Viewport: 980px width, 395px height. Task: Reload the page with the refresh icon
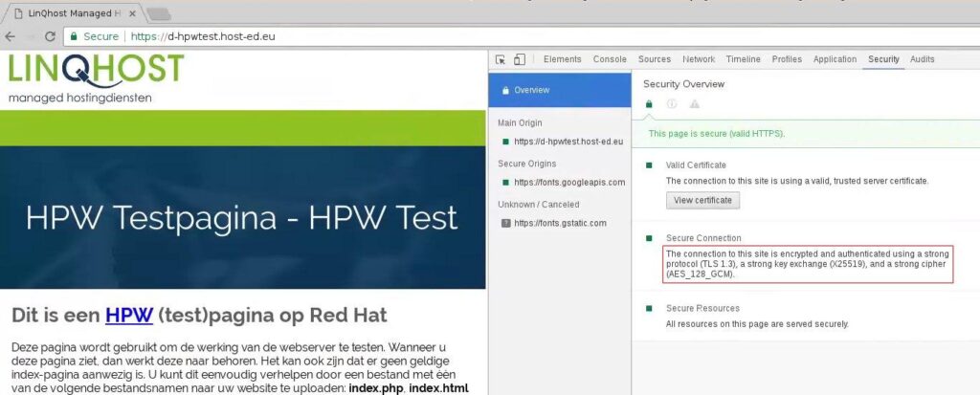pos(50,37)
